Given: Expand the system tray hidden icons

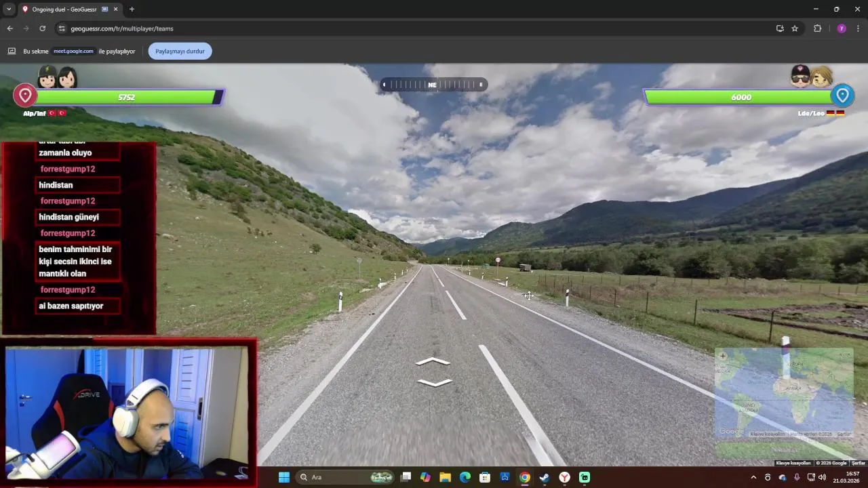Looking at the screenshot, I should pos(753,477).
